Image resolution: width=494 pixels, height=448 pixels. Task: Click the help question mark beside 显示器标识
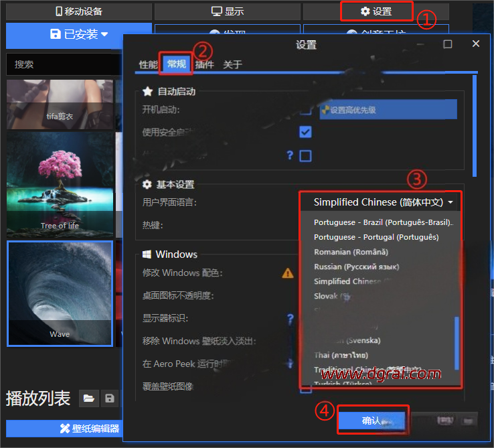point(291,319)
